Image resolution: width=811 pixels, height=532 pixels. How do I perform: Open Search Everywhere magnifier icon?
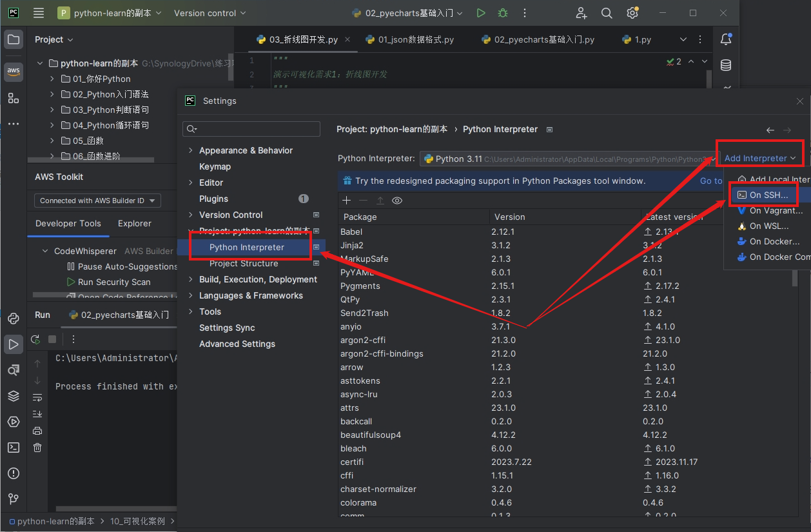point(607,13)
